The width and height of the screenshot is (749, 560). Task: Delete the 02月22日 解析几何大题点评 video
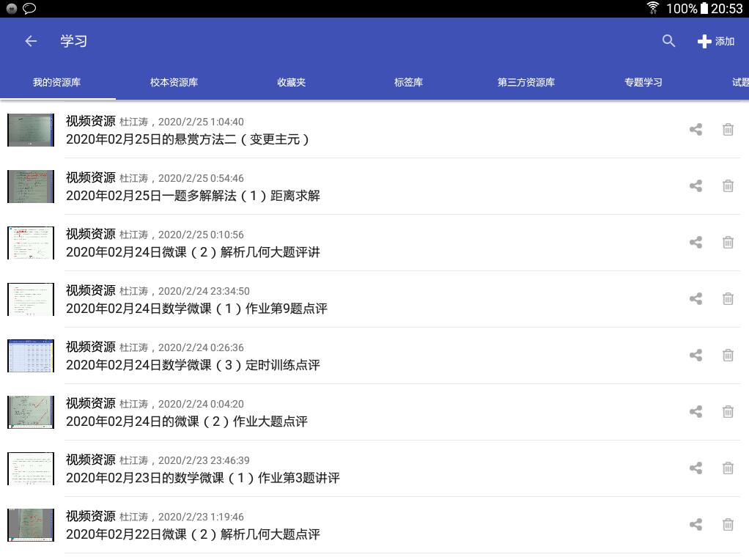pyautogui.click(x=728, y=525)
